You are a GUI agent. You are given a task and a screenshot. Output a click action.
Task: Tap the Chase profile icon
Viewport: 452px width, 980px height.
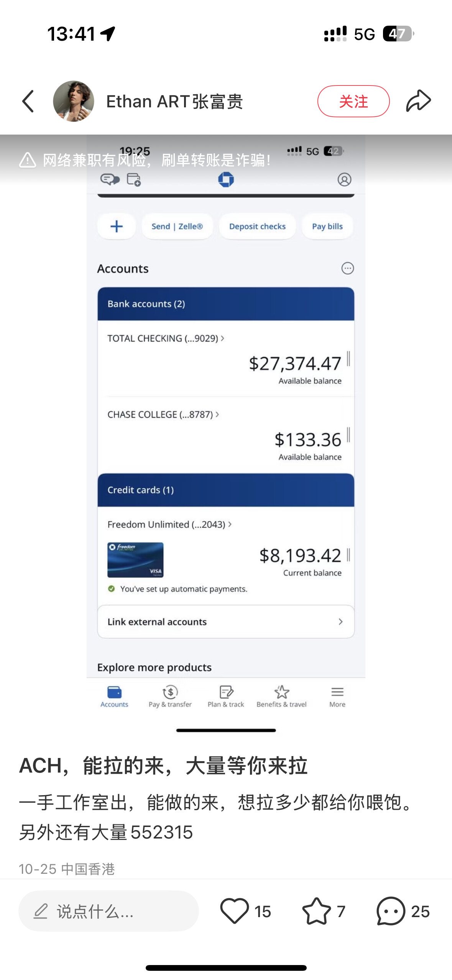344,179
